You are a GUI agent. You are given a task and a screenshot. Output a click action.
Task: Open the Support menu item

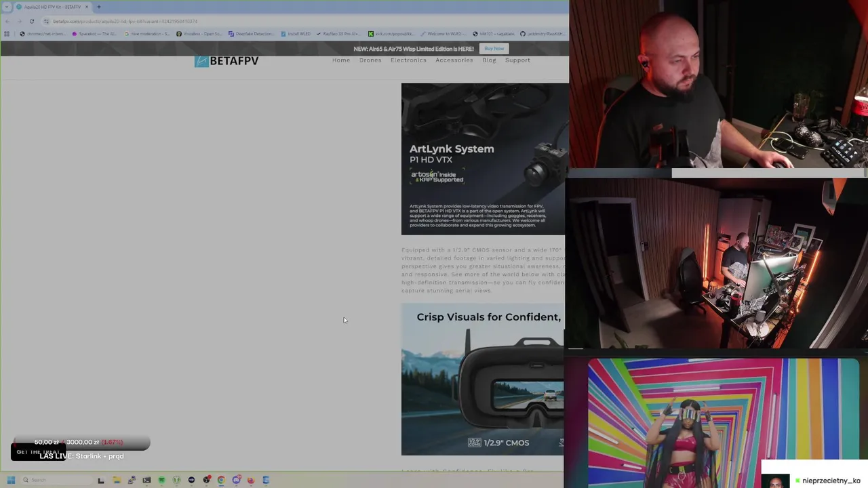[x=517, y=60]
